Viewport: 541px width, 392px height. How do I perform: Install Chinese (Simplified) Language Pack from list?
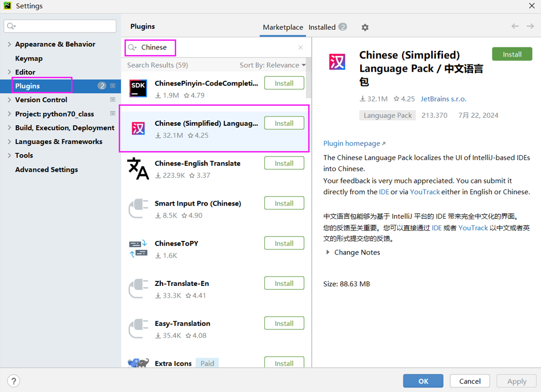[x=284, y=123]
